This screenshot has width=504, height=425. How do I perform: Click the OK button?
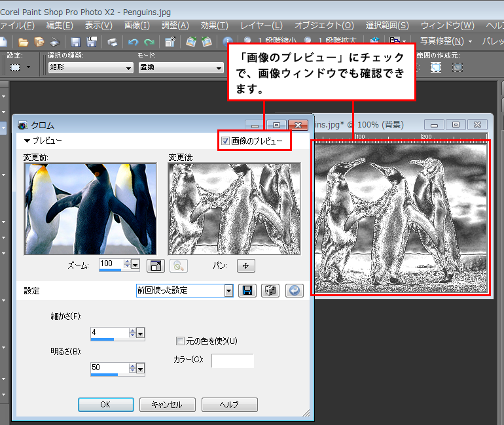(x=106, y=405)
